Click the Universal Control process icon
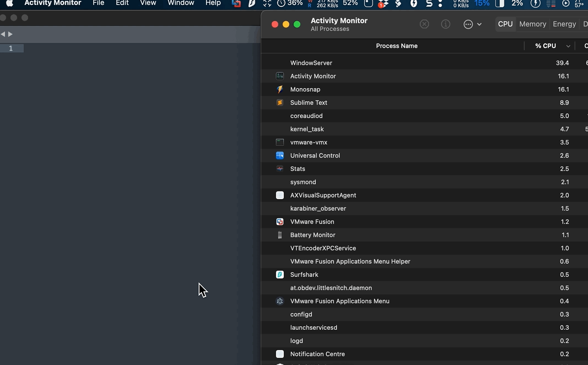This screenshot has height=365, width=588. 280,156
